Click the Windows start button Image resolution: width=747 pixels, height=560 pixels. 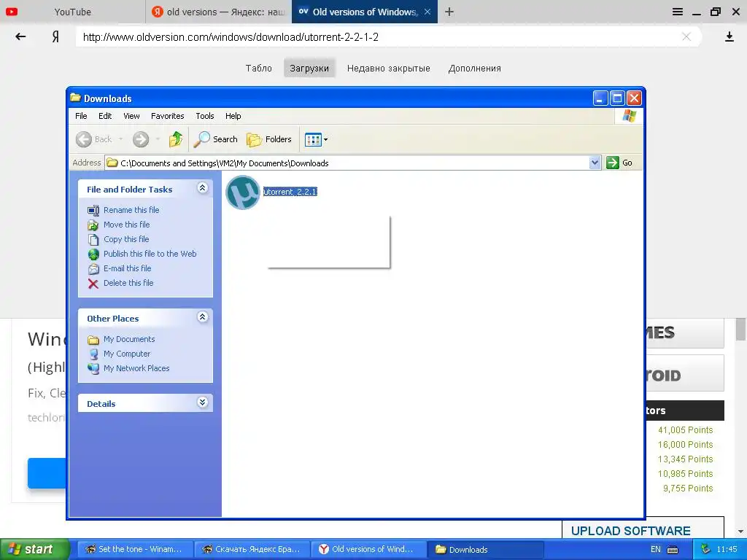[35, 549]
